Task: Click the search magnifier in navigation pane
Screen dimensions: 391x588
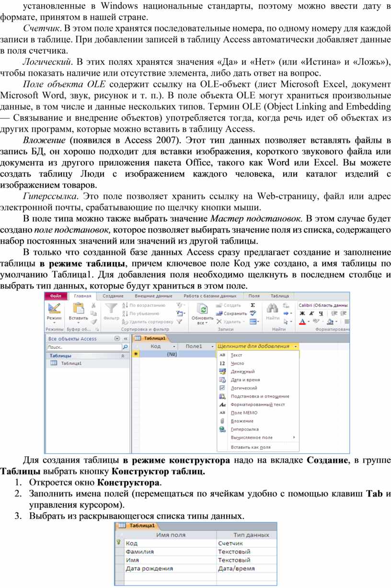Action: [125, 347]
